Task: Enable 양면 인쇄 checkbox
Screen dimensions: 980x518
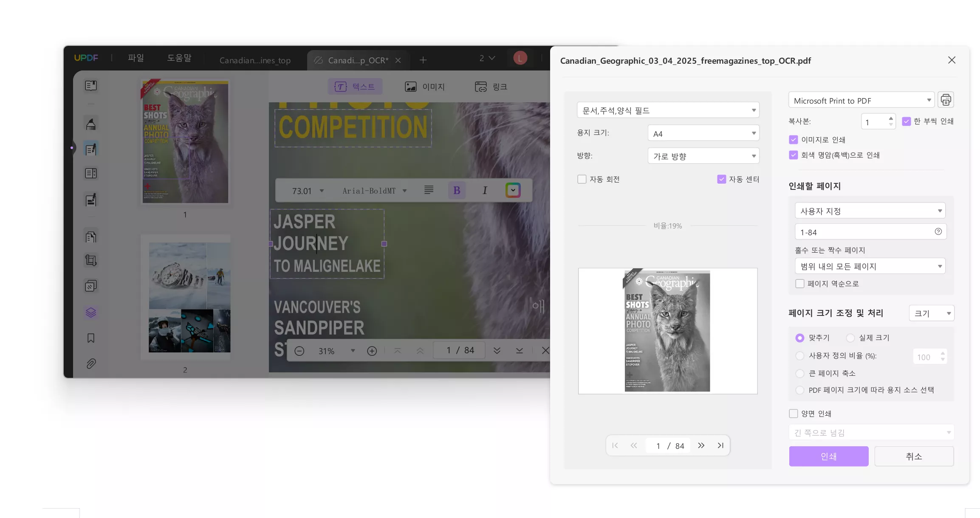Action: (x=793, y=414)
